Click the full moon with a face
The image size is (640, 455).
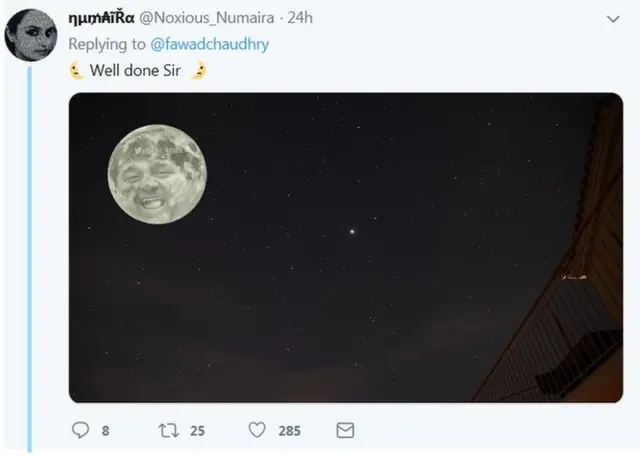pyautogui.click(x=158, y=174)
